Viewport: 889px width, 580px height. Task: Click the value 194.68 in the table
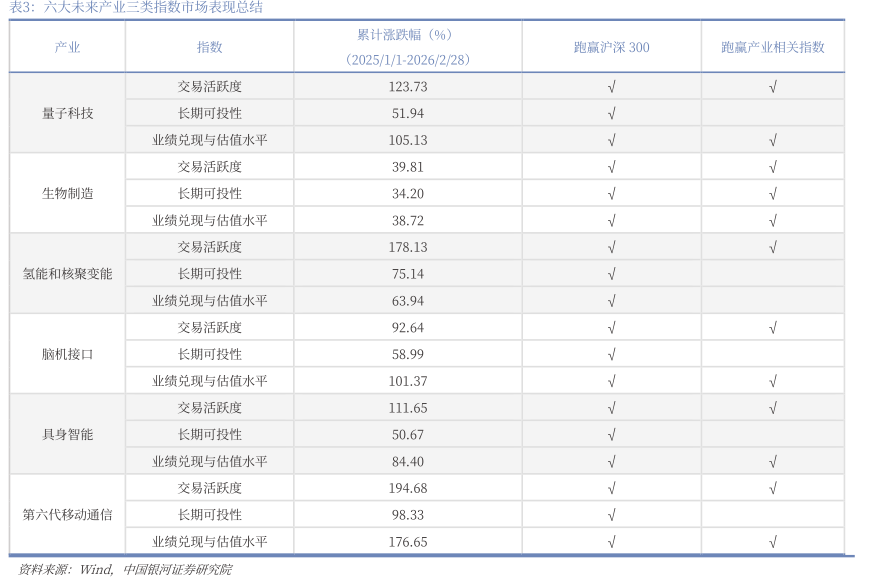(407, 488)
